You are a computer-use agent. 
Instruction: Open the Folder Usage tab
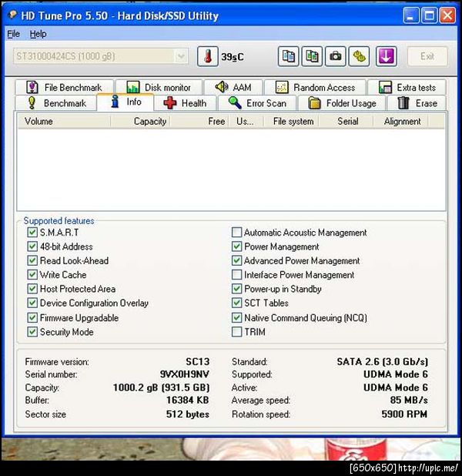click(x=342, y=103)
